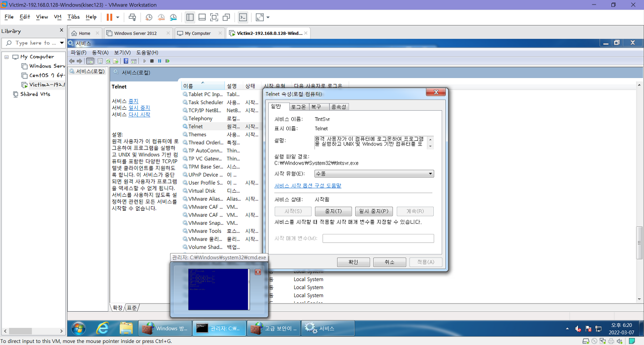The width and height of the screenshot is (644, 345).
Task: Revert VM to previous snapshot
Action: (x=161, y=17)
